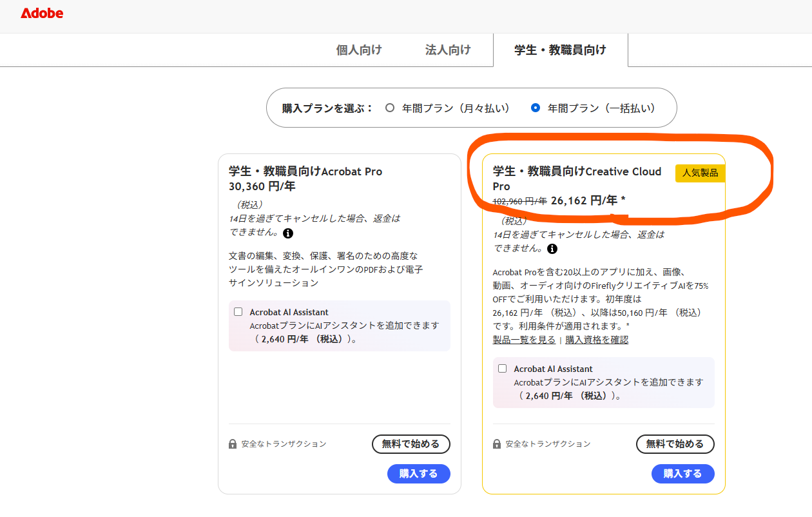Click 無料で始める in Creative Cloud Pro card
Viewport: 812px width, 517px height.
pyautogui.click(x=675, y=444)
